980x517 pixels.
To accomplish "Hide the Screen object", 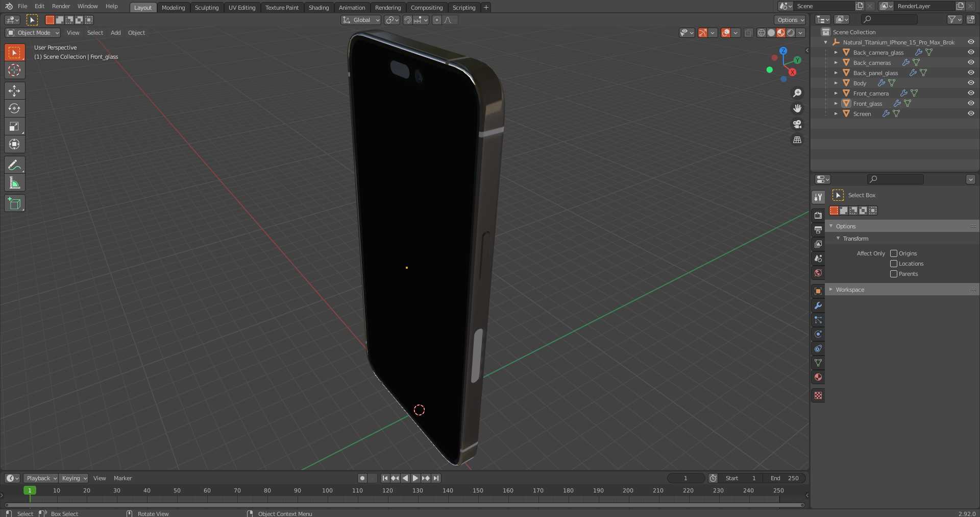I will pos(971,113).
